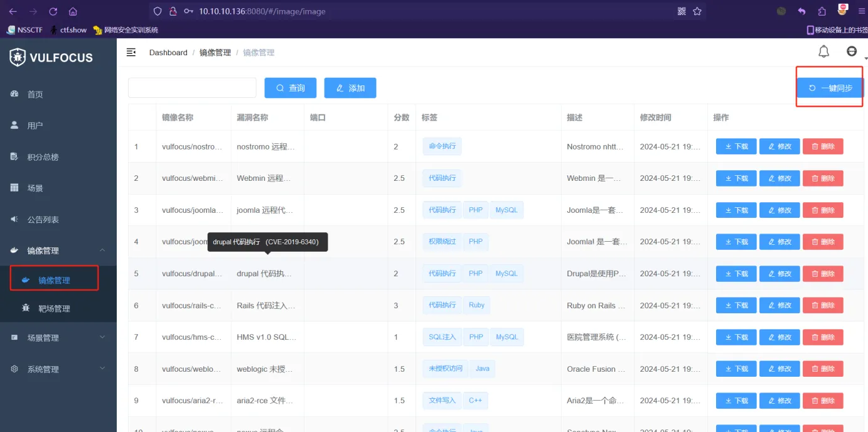Go back with the browser back arrow
Image resolution: width=868 pixels, height=432 pixels.
pos(13,11)
